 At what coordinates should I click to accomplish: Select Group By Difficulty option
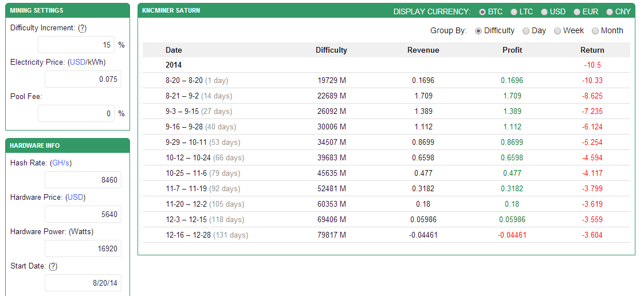478,31
